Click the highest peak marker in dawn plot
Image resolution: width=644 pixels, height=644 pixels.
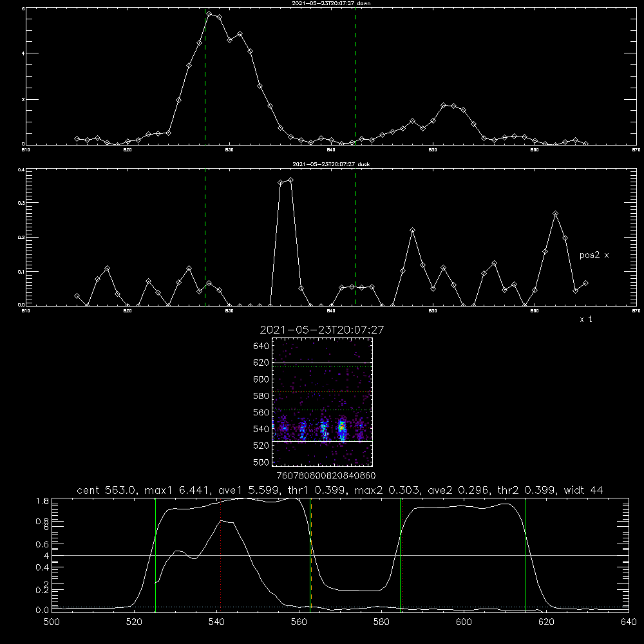pyautogui.click(x=209, y=14)
